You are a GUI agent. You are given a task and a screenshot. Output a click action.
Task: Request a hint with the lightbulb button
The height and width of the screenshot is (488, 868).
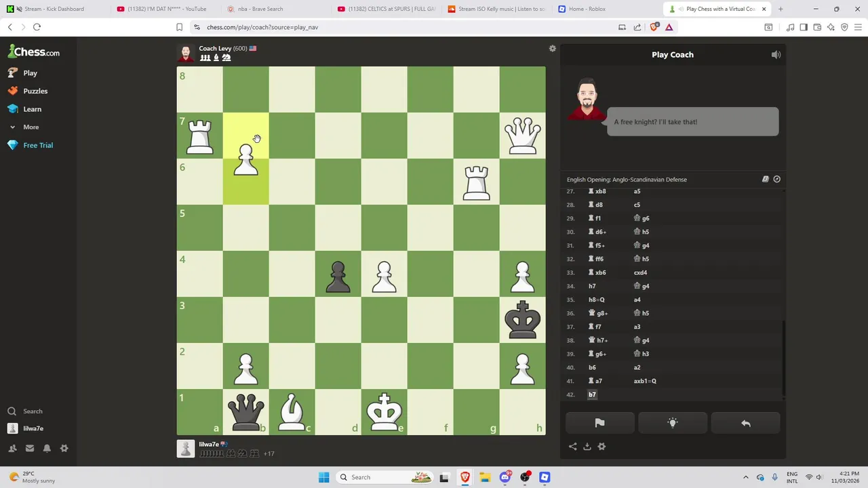point(673,423)
